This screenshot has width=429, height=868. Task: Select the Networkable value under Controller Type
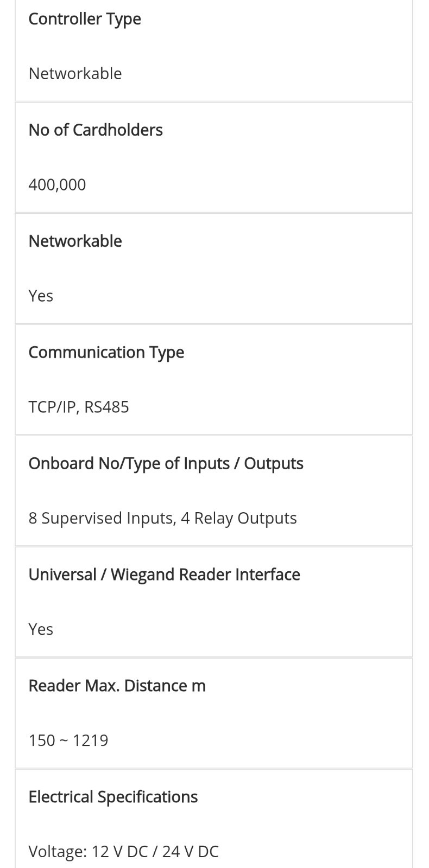(75, 73)
